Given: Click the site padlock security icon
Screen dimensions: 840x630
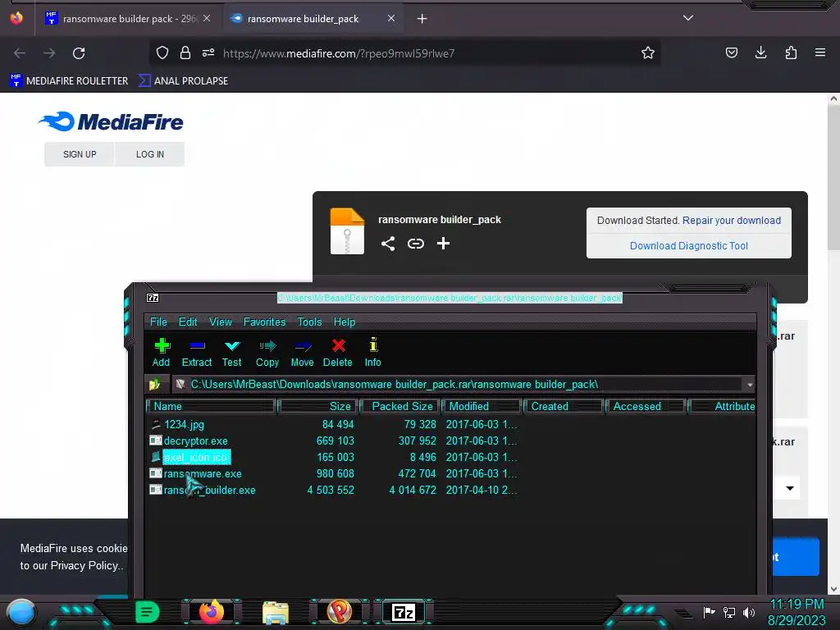Looking at the screenshot, I should 185,52.
